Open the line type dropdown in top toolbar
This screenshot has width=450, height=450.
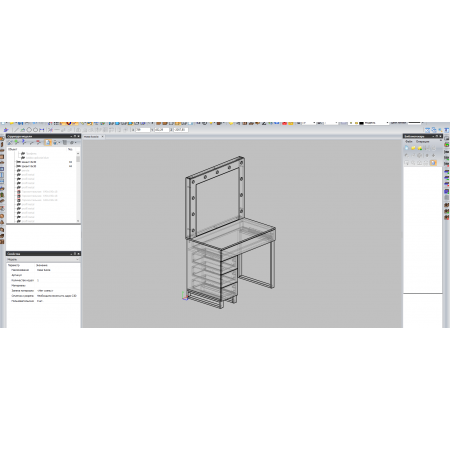coord(416,123)
